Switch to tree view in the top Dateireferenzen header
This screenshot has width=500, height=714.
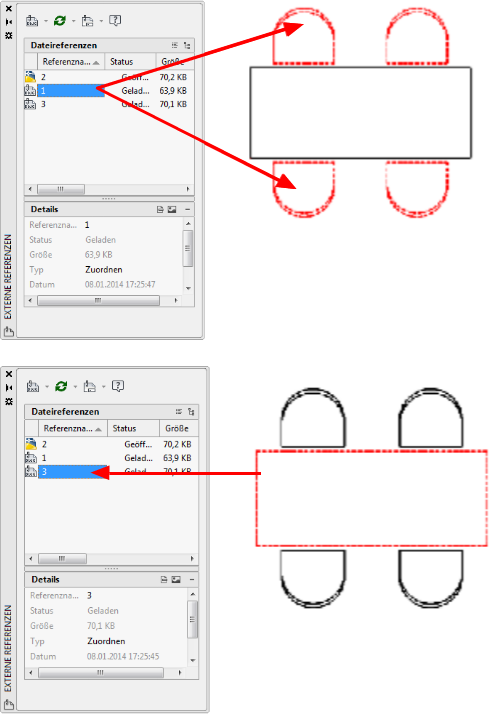(x=187, y=46)
